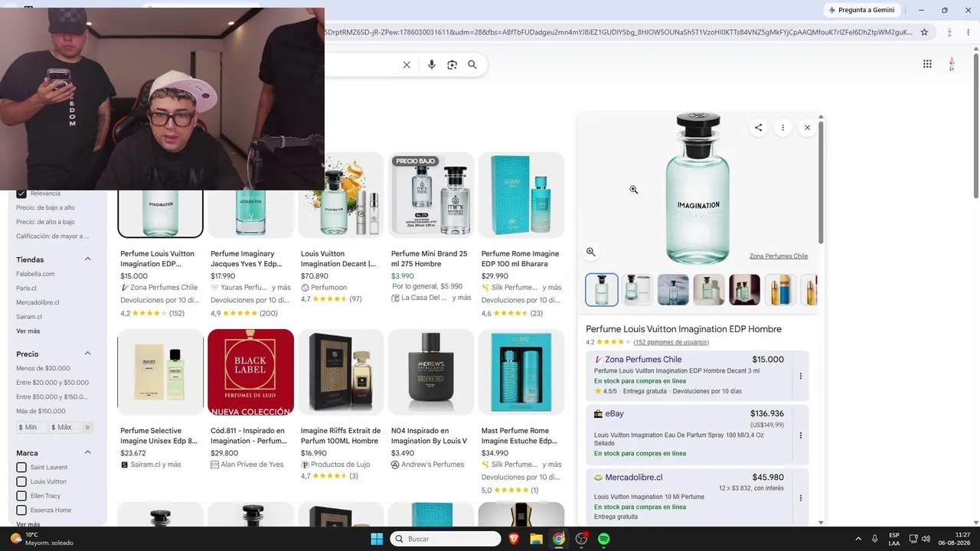
Task: Check the Saint Laurent brand filter
Action: click(x=21, y=468)
